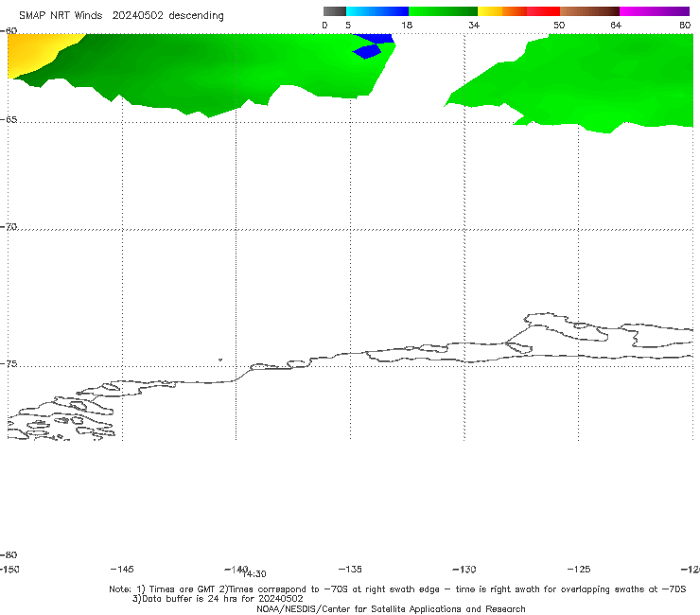Click the green segment of the color bar
This screenshot has width=700, height=615.
[x=443, y=11]
